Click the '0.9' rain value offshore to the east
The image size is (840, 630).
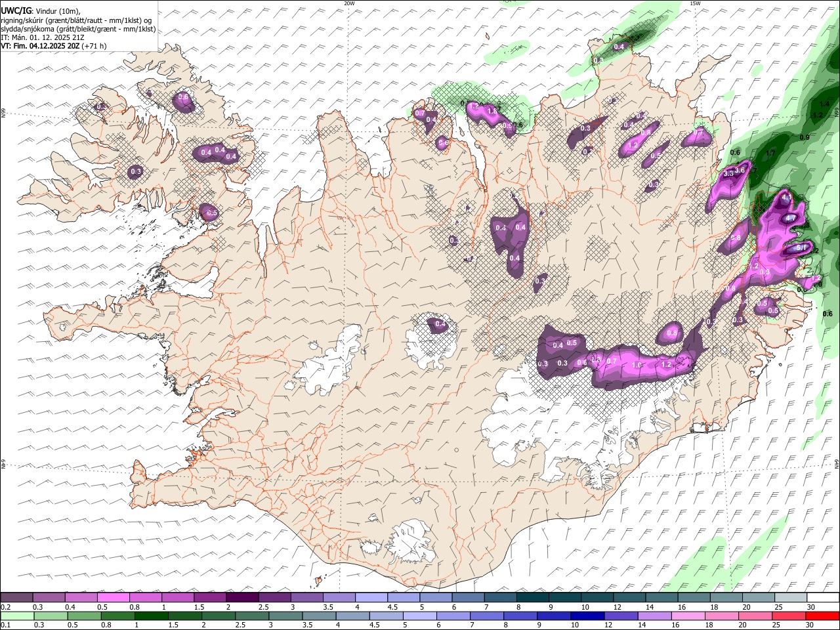point(805,137)
